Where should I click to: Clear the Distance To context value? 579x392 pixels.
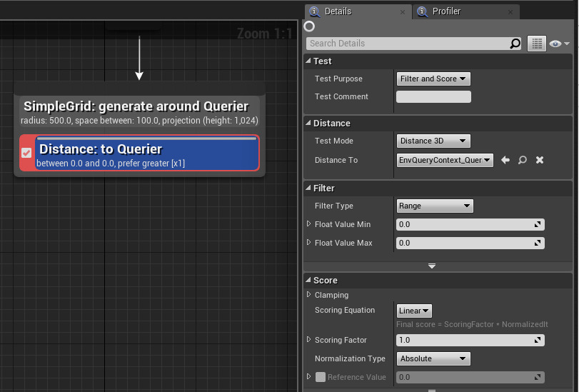540,160
